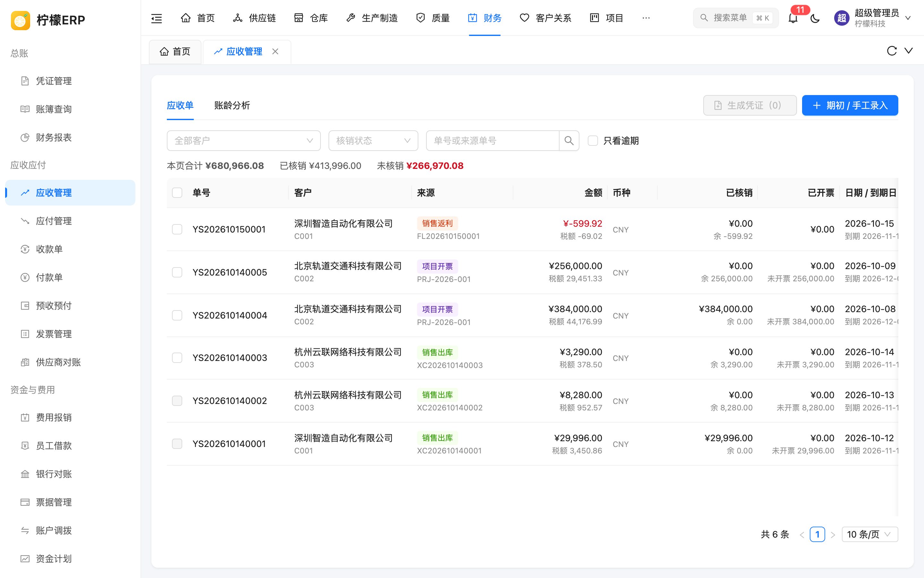Click the search magnifier button in filter
Viewport: 924px width, 578px height.
569,141
